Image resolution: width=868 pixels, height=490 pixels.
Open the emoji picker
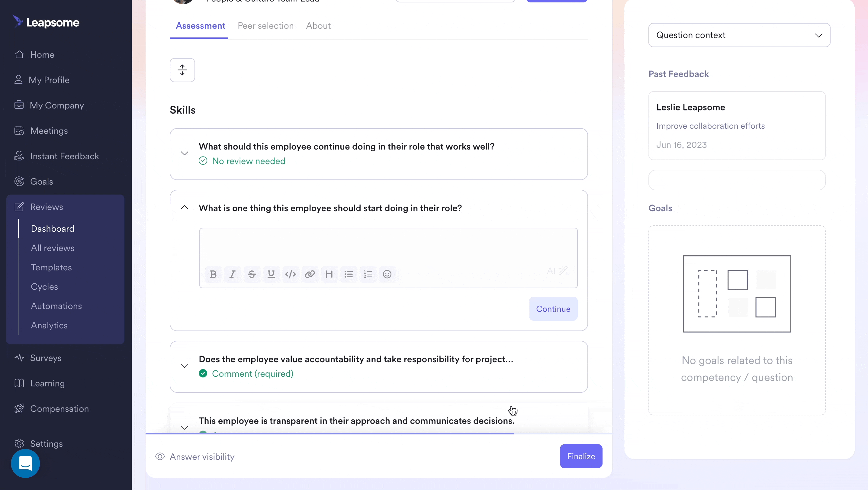(x=387, y=274)
